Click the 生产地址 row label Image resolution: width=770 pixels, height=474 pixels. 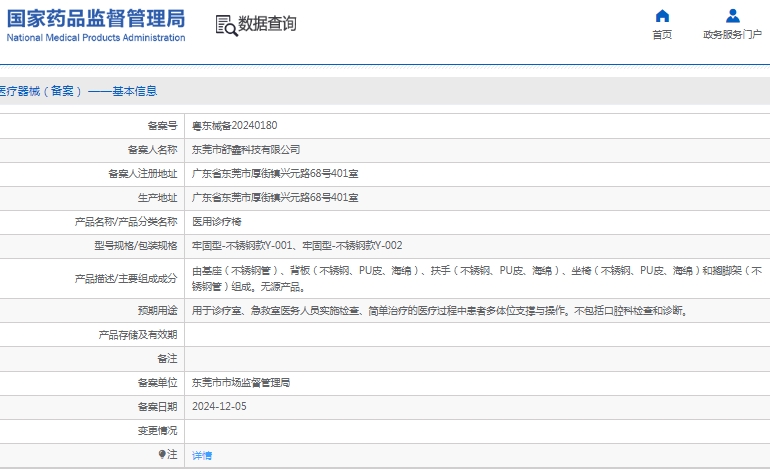157,198
